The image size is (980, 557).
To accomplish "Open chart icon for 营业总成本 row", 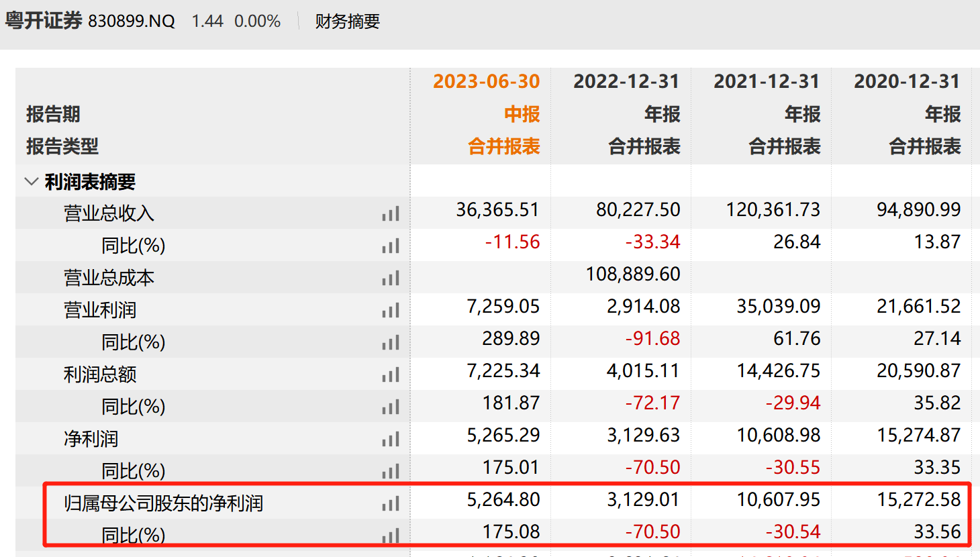I will click(391, 278).
